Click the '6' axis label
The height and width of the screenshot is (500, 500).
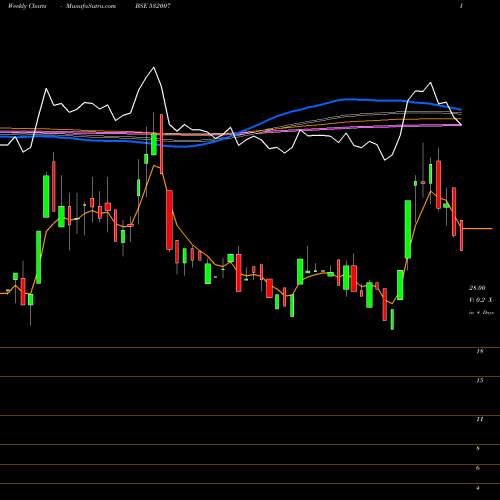(x=478, y=468)
